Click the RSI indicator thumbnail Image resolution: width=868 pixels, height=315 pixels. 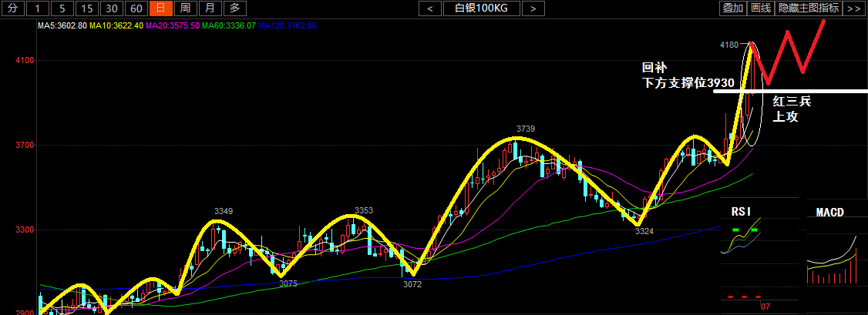[742, 240]
